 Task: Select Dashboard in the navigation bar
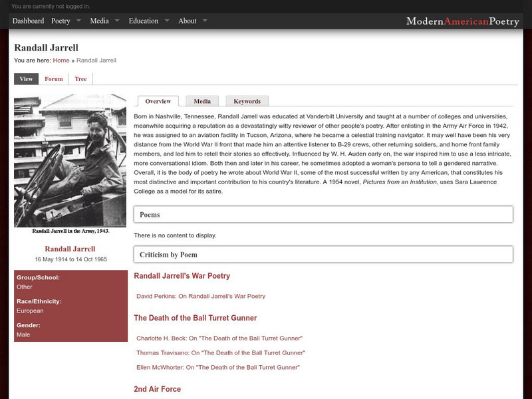(x=28, y=21)
